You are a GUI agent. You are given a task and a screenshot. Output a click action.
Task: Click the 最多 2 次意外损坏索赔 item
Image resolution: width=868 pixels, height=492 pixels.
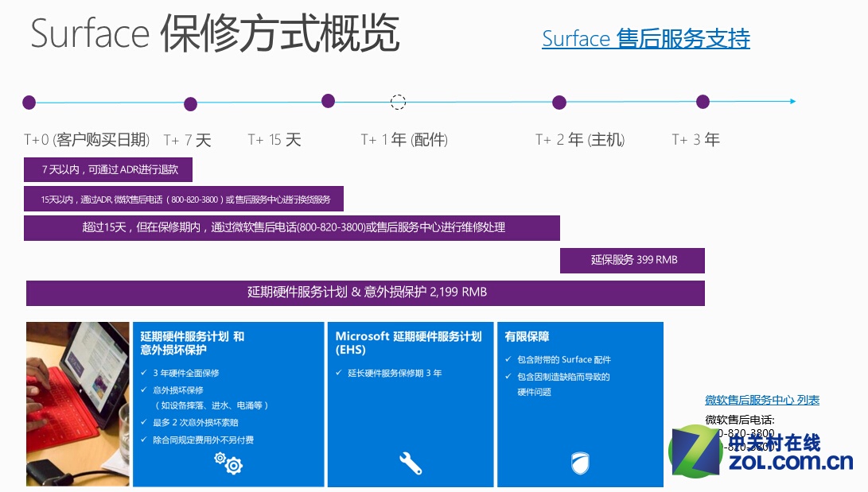click(x=196, y=422)
